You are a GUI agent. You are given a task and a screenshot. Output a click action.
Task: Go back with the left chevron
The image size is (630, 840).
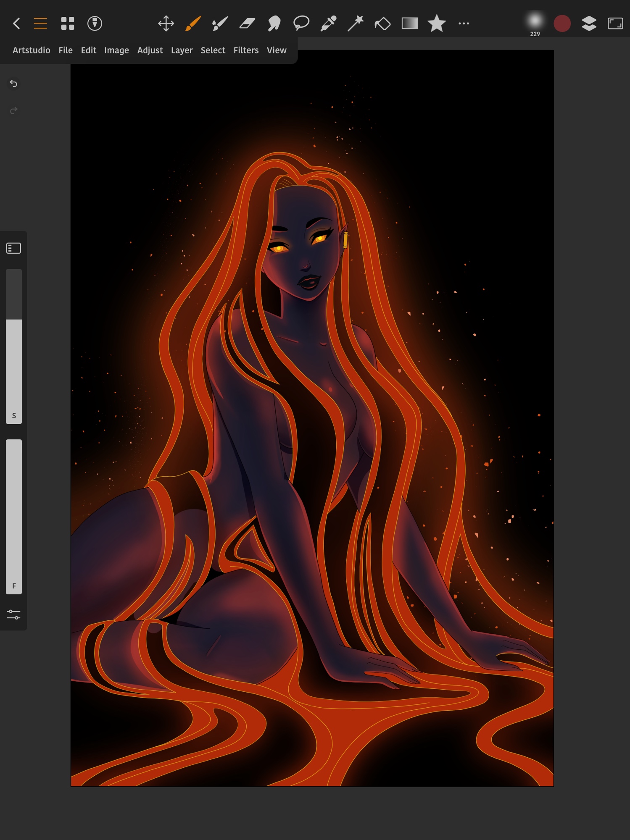(x=16, y=24)
